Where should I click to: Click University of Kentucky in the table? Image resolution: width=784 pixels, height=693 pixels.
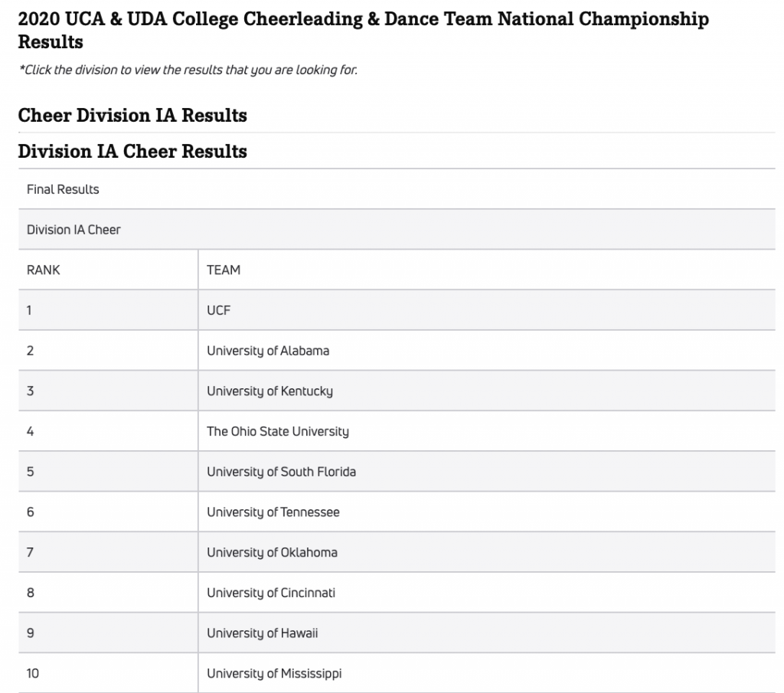(x=270, y=391)
